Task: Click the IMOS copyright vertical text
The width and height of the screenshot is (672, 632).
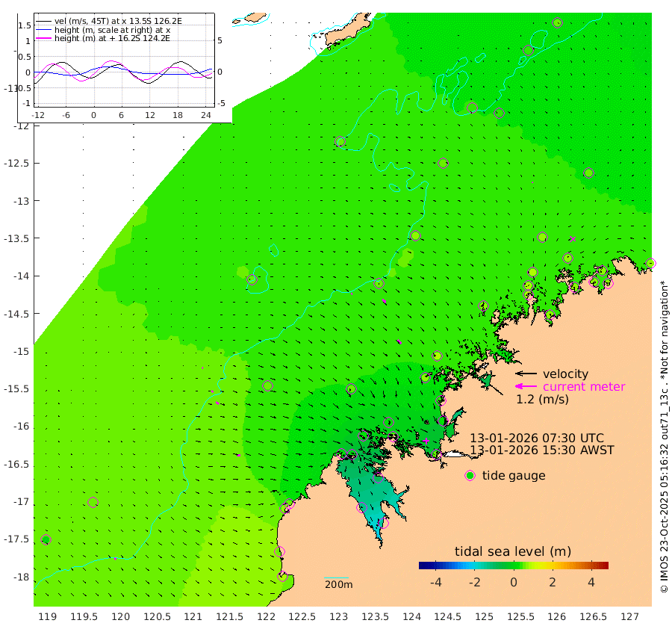Action: coord(664,436)
